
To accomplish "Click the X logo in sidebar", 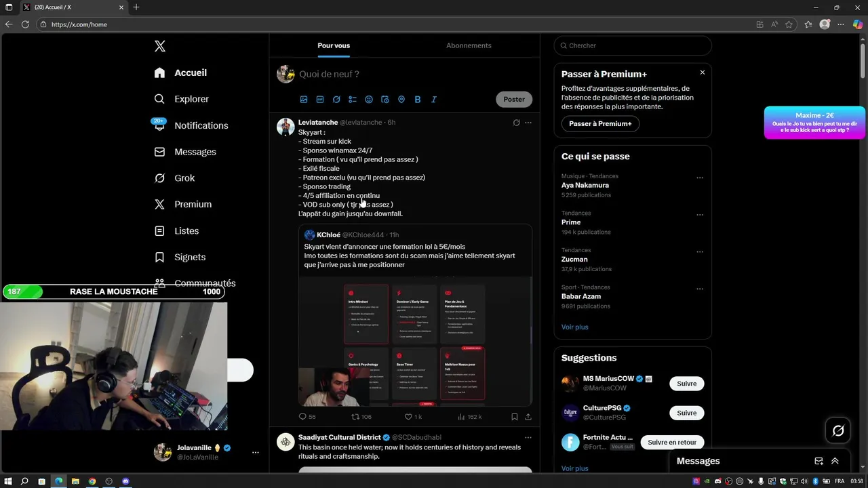I will [x=159, y=46].
